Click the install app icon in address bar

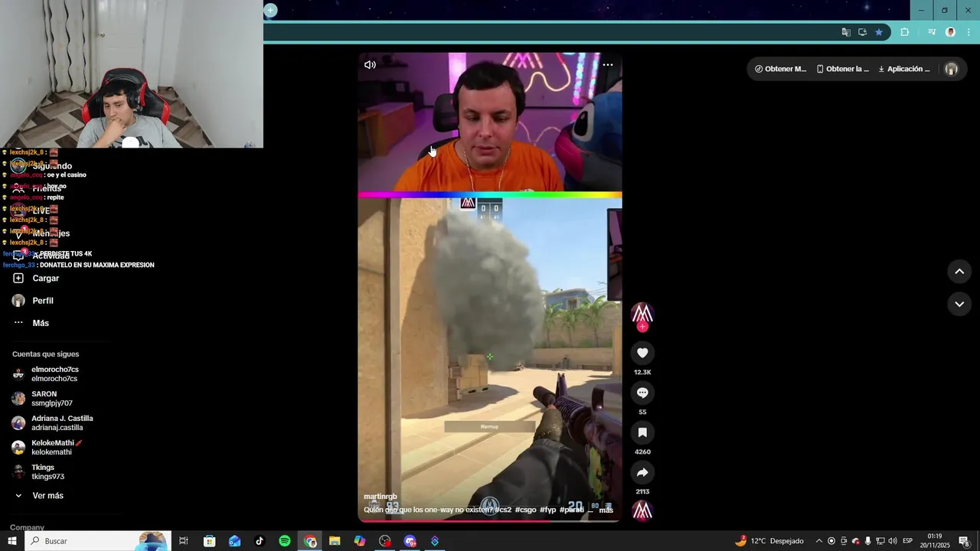pyautogui.click(x=862, y=32)
